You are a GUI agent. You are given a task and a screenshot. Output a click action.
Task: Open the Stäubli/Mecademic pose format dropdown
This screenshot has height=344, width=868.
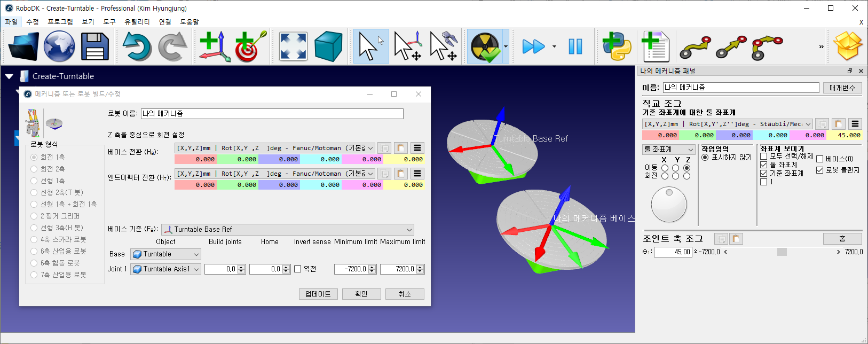point(728,124)
